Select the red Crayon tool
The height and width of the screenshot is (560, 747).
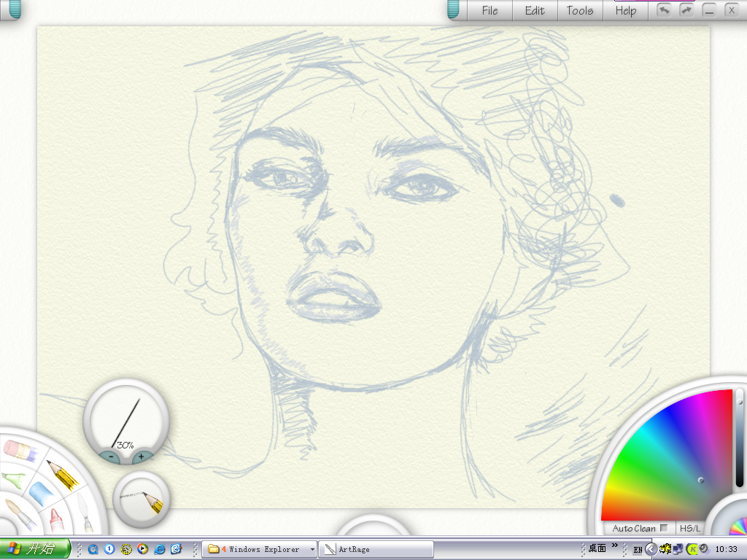[x=56, y=521]
